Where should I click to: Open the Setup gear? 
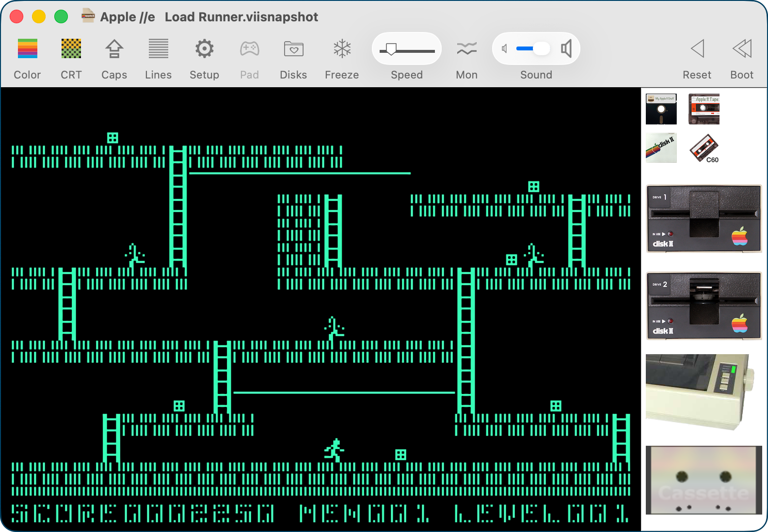pyautogui.click(x=204, y=49)
